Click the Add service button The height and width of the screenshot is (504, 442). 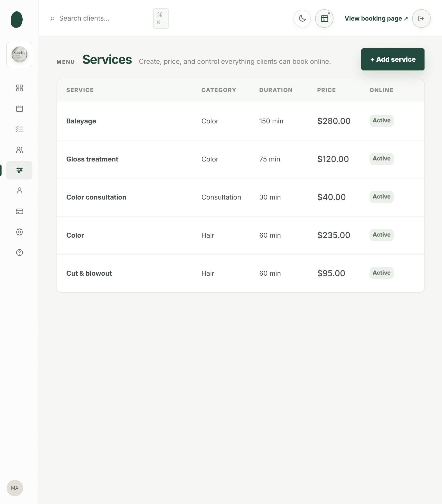coord(393,59)
